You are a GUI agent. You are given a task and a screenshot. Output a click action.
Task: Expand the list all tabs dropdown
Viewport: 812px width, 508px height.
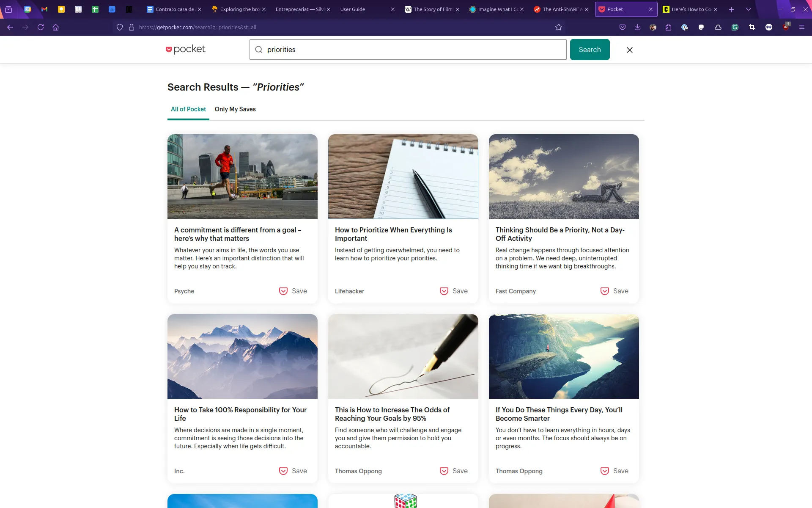[749, 9]
